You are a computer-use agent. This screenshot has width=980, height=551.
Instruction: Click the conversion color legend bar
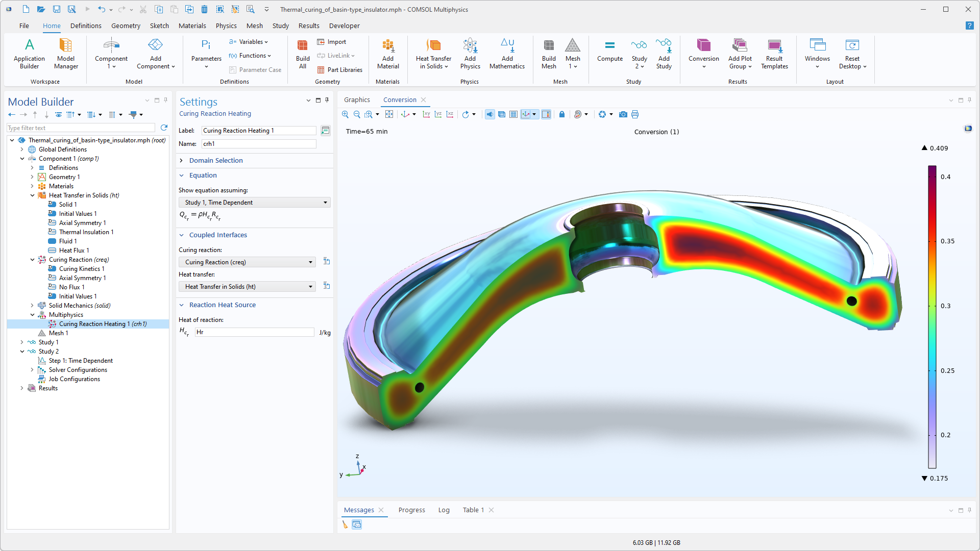pyautogui.click(x=932, y=316)
